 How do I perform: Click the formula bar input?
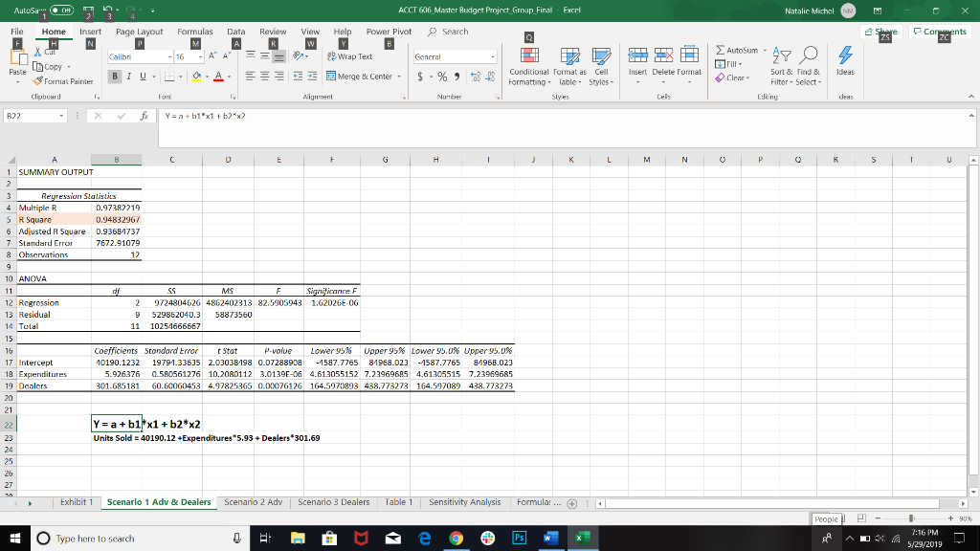coord(564,128)
